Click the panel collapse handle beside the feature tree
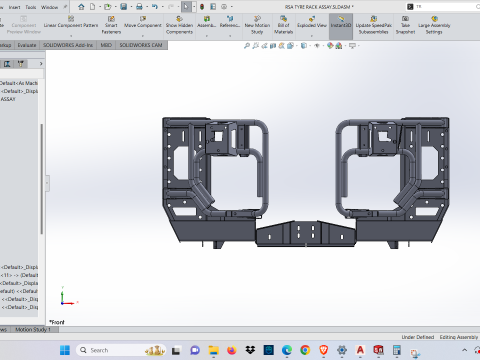Viewport: 480px width, 360px height. (47, 183)
